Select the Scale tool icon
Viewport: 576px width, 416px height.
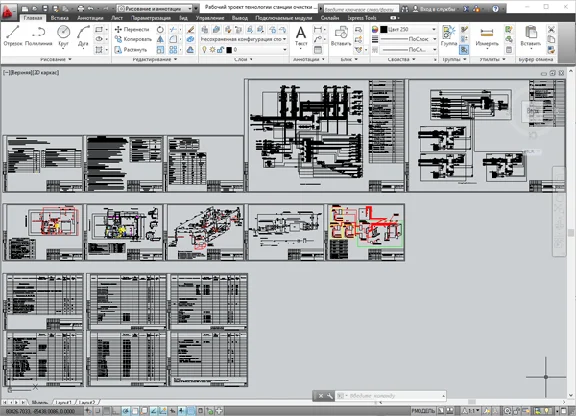160,50
